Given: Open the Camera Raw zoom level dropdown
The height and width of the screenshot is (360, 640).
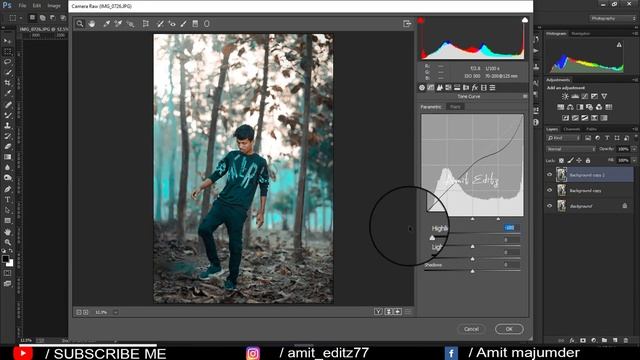Looking at the screenshot, I should (x=116, y=312).
